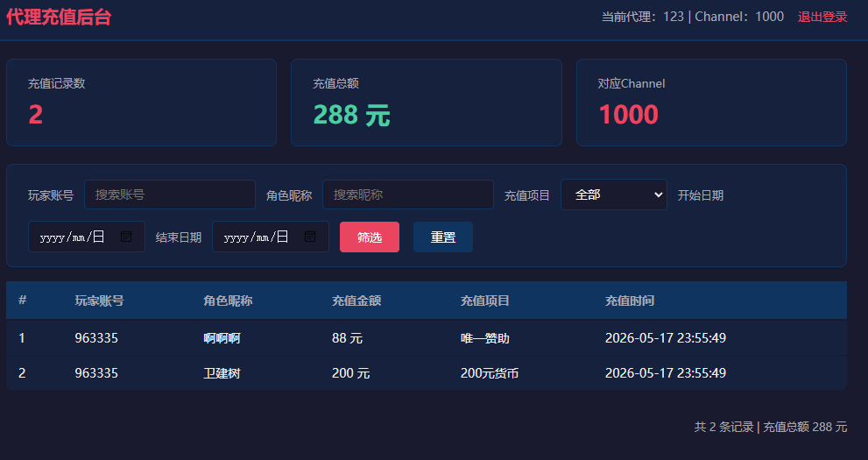Click the 88 元 amount cell
This screenshot has height=460, width=868.
click(347, 338)
